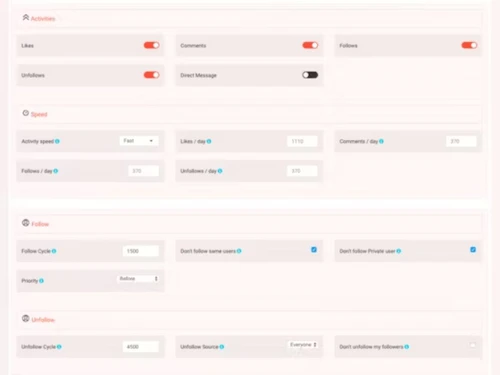This screenshot has height=375, width=500.
Task: Click the Unfollow section face icon
Action: (x=26, y=318)
